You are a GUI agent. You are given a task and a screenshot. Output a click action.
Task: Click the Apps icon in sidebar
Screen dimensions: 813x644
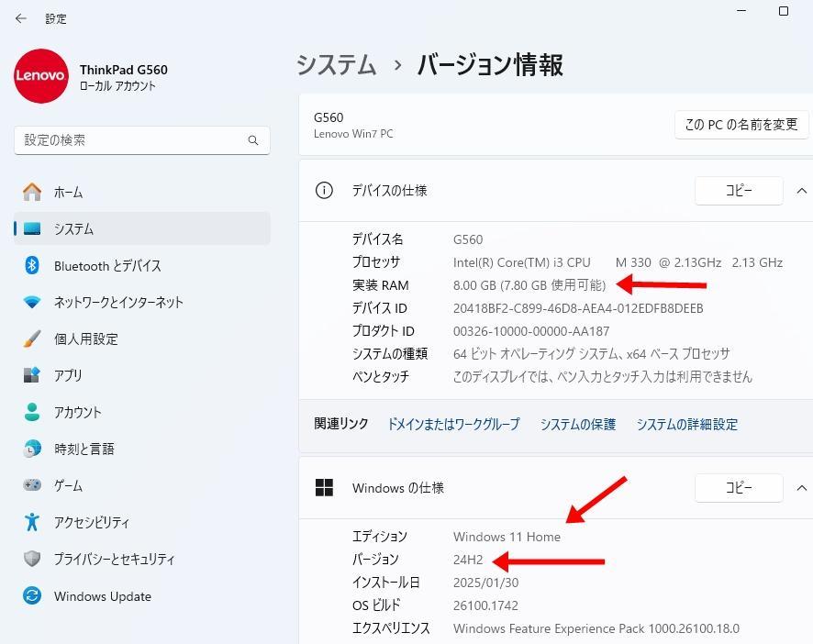32,375
